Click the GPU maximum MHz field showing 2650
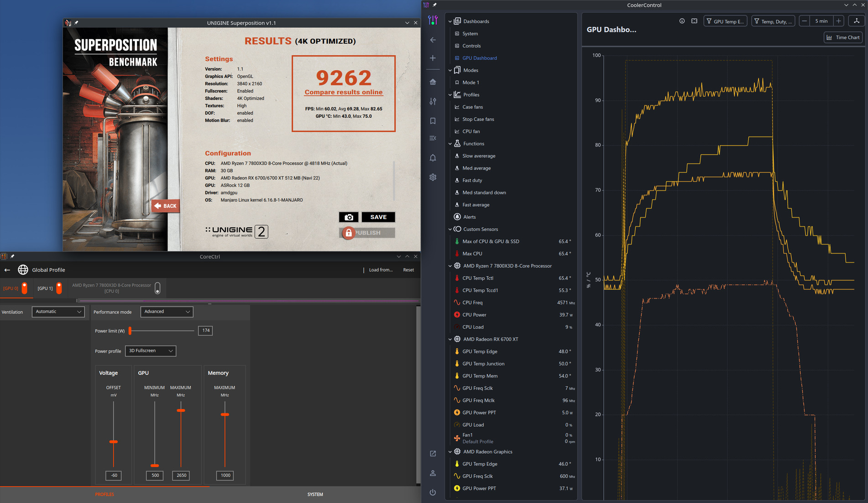This screenshot has width=868, height=503. tap(181, 475)
